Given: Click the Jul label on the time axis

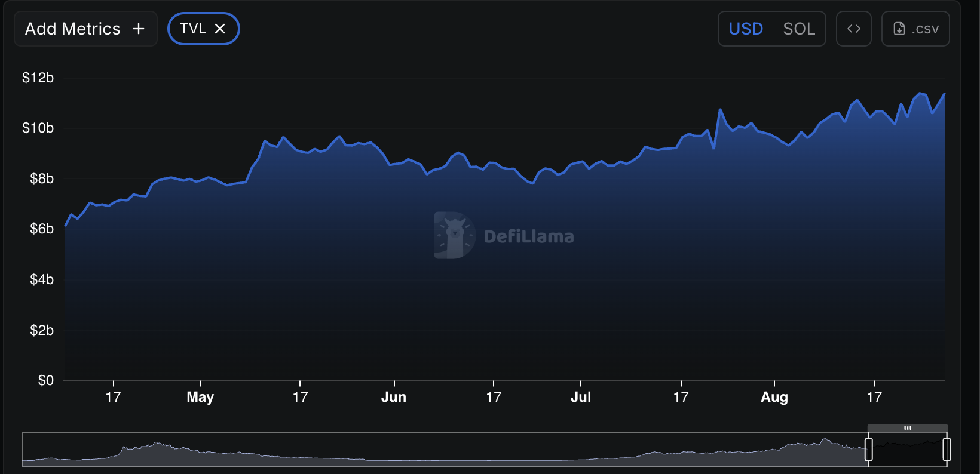Looking at the screenshot, I should 580,397.
